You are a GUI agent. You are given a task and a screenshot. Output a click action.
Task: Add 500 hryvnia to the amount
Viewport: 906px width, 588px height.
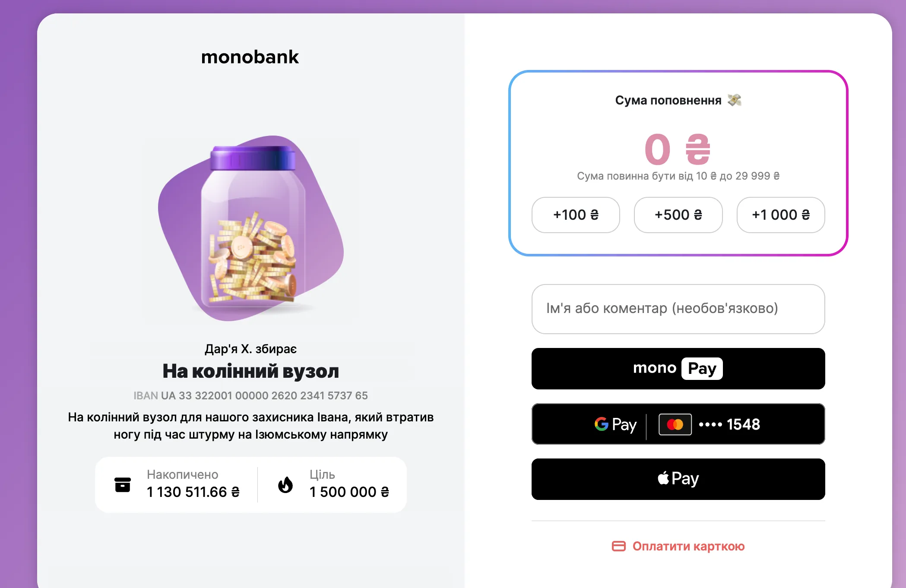678,215
